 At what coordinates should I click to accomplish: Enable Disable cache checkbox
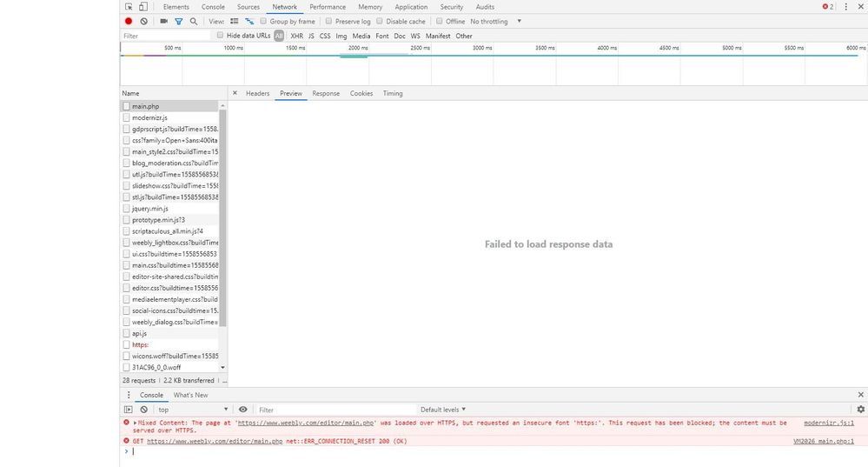[381, 21]
